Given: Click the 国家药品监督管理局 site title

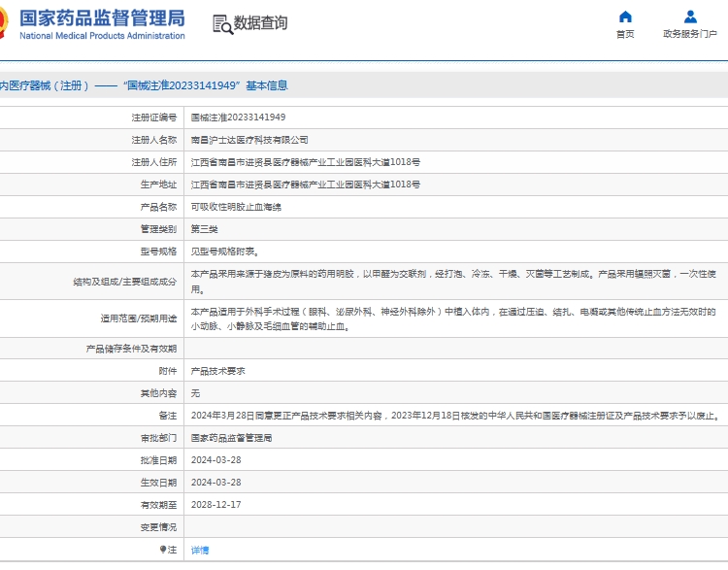Looking at the screenshot, I should pos(102,18).
